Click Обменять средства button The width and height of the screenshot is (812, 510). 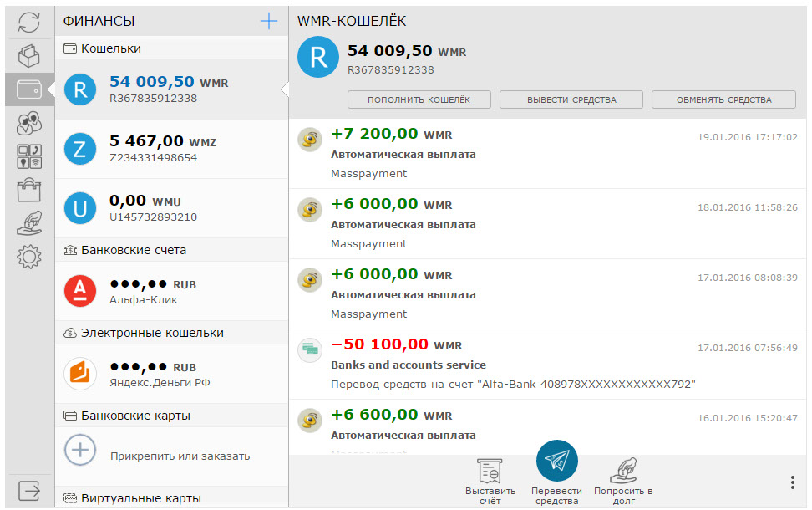point(723,99)
